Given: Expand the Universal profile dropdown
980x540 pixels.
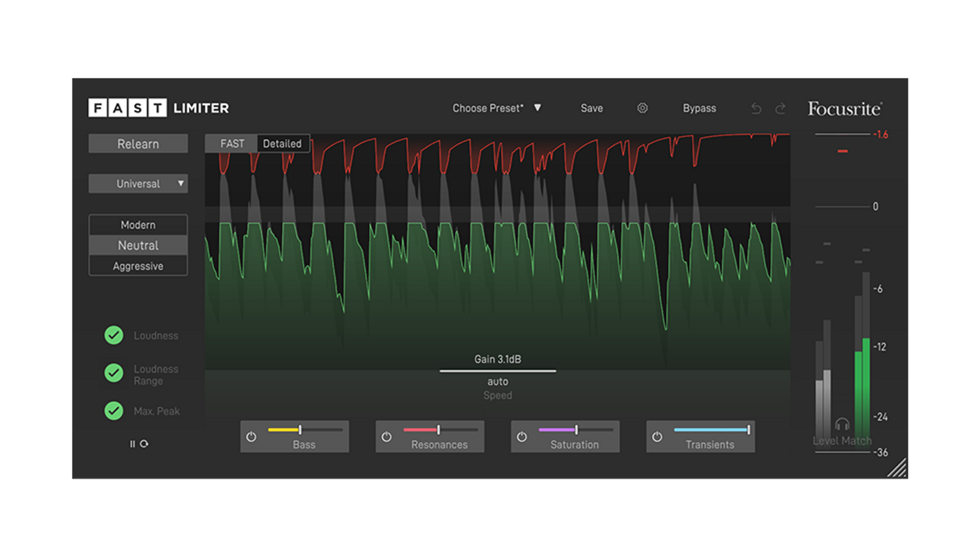Looking at the screenshot, I should click(x=138, y=183).
